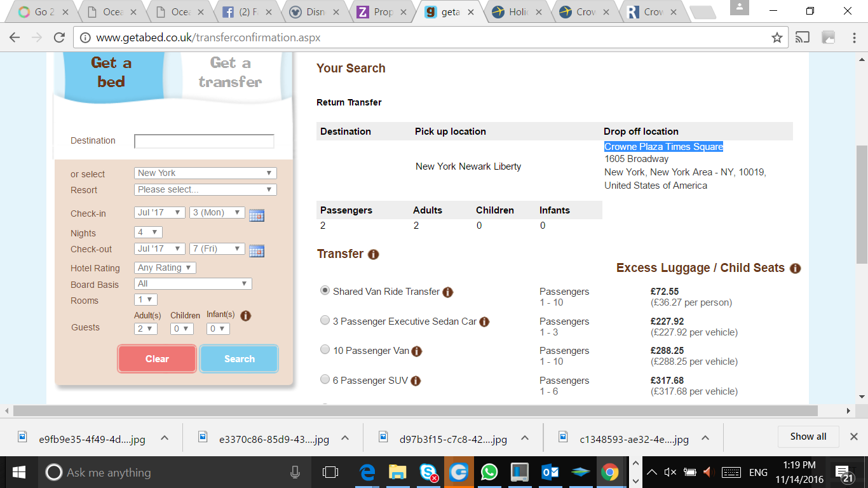This screenshot has width=868, height=488.
Task: Open WhatsApp from the taskbar
Action: click(x=489, y=472)
